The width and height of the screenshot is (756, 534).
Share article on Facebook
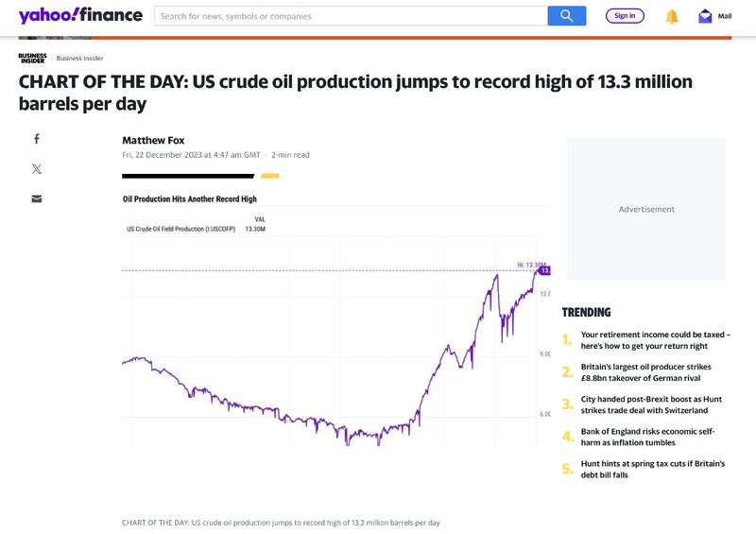(37, 139)
